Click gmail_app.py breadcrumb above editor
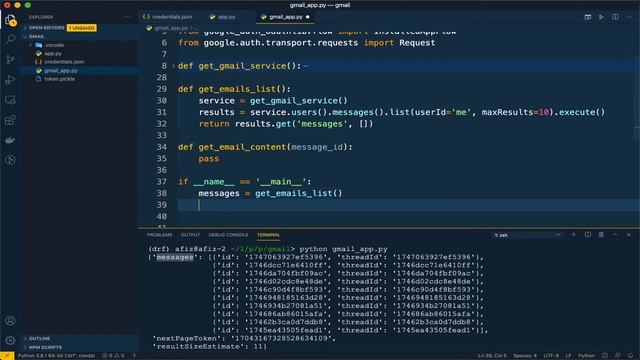Image resolution: width=640 pixels, height=360 pixels. pos(171,28)
